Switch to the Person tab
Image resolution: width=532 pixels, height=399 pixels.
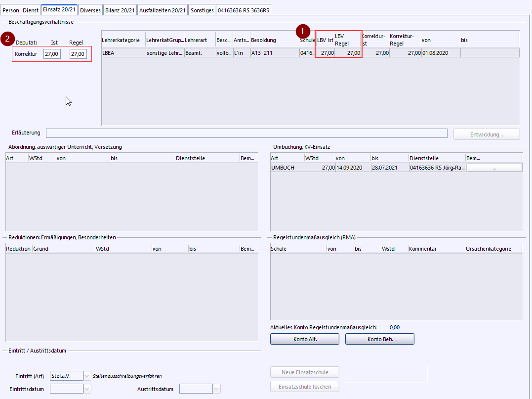11,10
